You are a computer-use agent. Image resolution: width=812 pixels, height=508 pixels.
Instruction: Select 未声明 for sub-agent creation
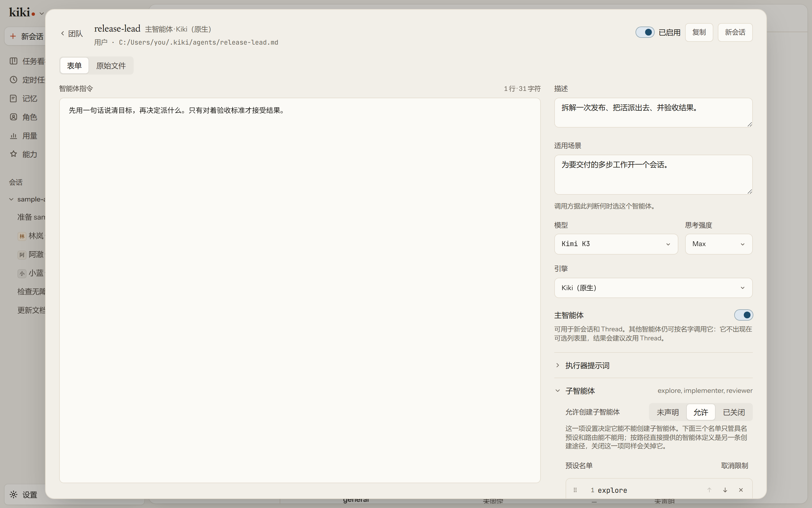(x=667, y=412)
